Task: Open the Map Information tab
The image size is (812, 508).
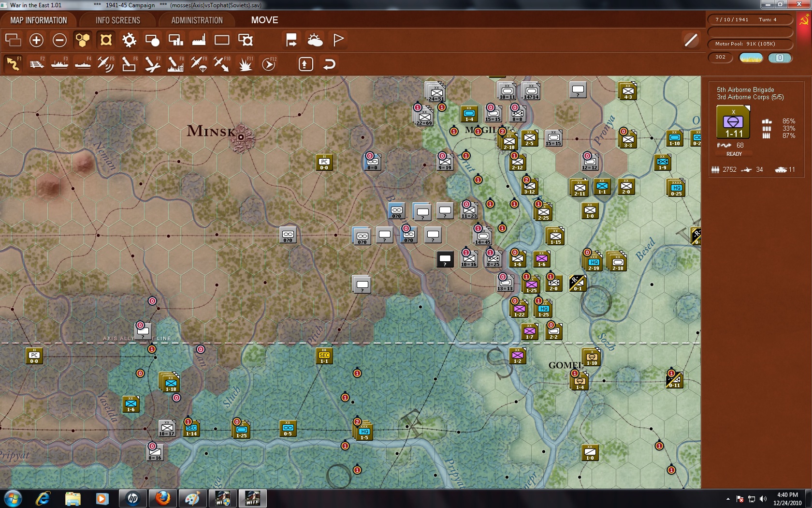Action: (39, 20)
